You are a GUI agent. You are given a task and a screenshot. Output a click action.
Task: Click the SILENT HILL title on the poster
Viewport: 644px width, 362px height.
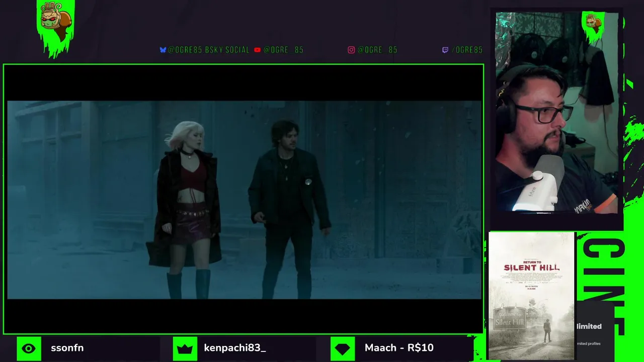coord(532,268)
